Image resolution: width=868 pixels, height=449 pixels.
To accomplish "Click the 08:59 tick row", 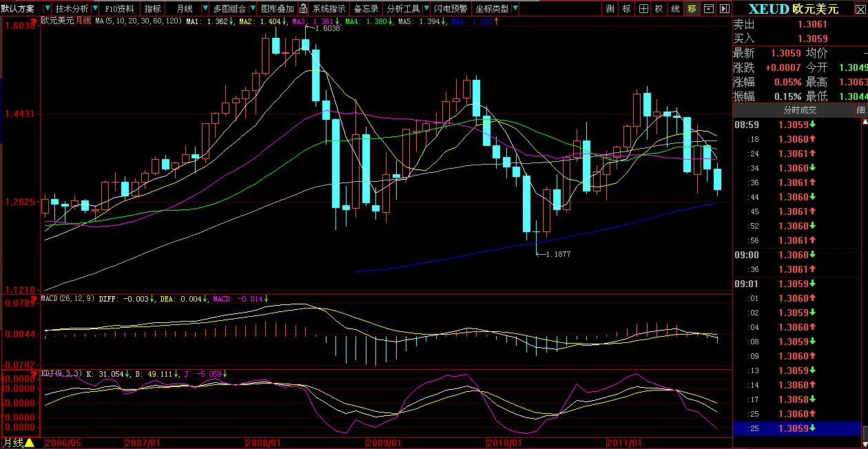I will point(796,125).
